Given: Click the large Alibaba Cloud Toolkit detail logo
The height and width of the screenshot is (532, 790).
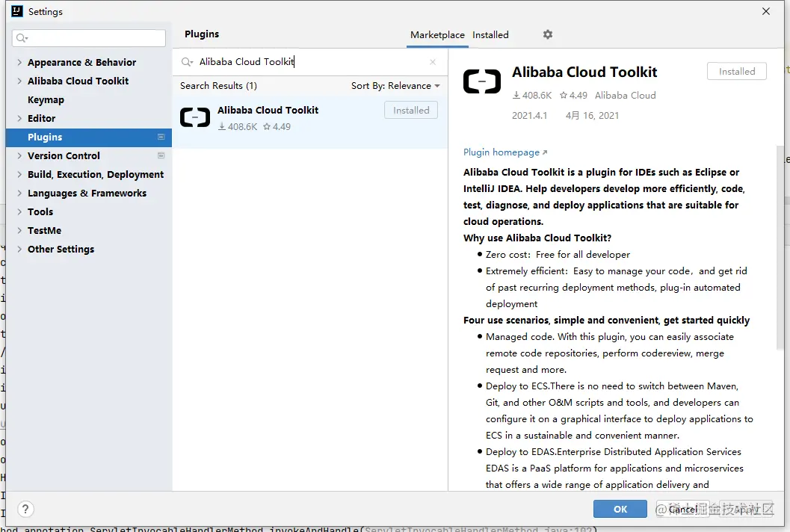Looking at the screenshot, I should tap(482, 81).
